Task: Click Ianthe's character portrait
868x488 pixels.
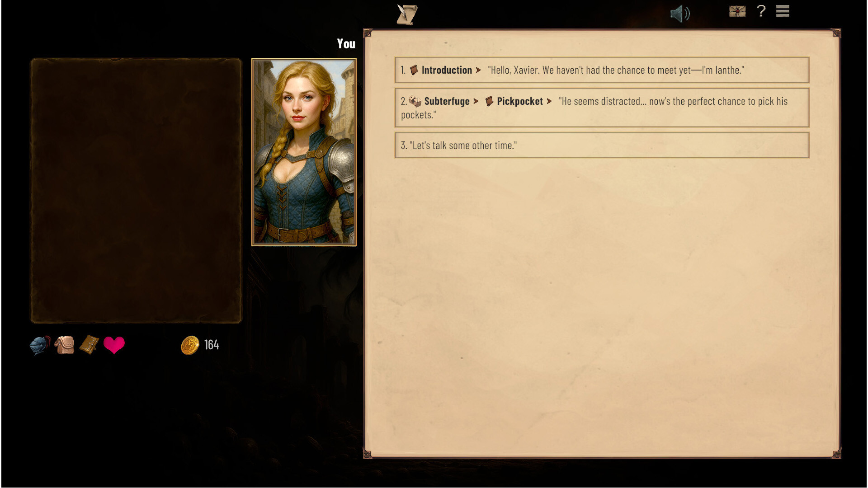Action: coord(304,152)
